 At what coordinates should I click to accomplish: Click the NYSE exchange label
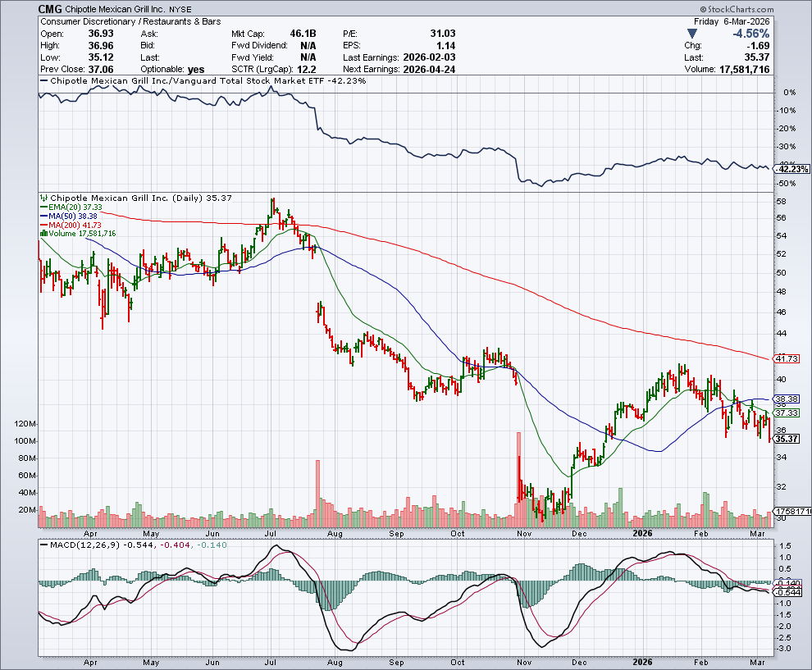click(x=180, y=10)
